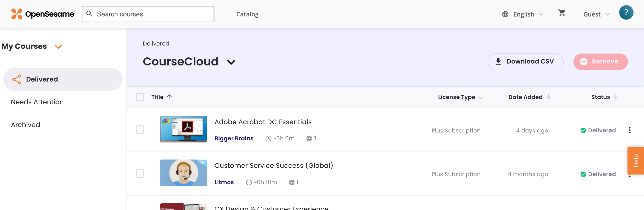The image size is (644, 210).
Task: Select the Delivered sidebar item
Action: (x=63, y=79)
